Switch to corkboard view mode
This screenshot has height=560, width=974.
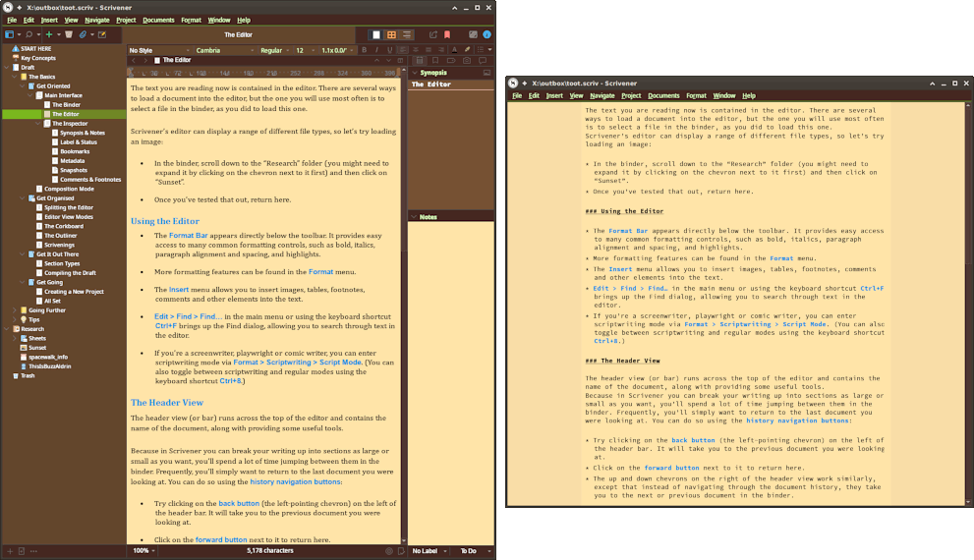391,34
